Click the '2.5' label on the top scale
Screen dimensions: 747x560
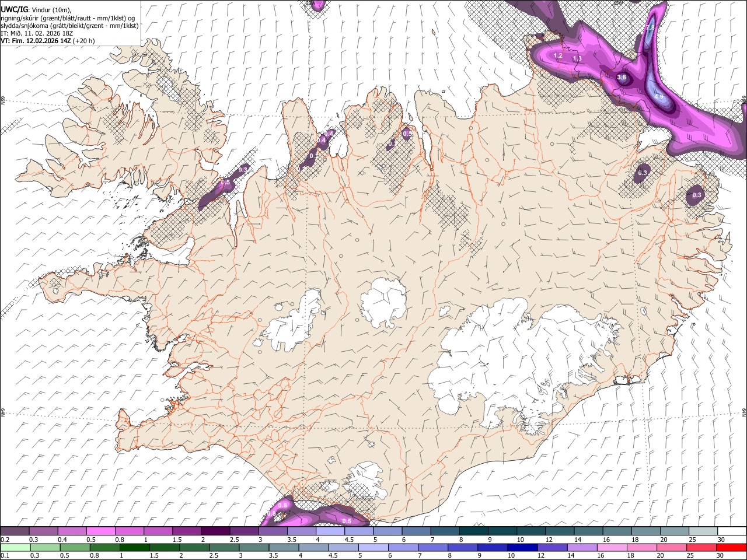point(234,540)
